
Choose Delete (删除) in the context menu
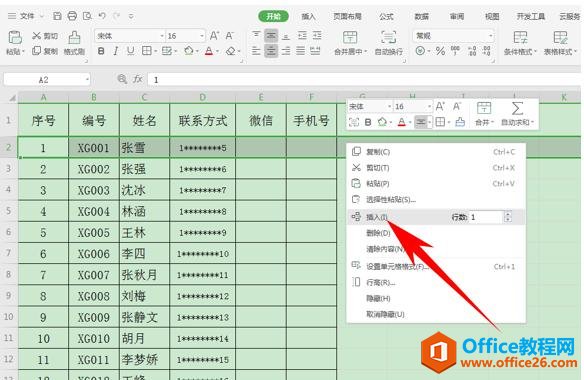pyautogui.click(x=436, y=233)
